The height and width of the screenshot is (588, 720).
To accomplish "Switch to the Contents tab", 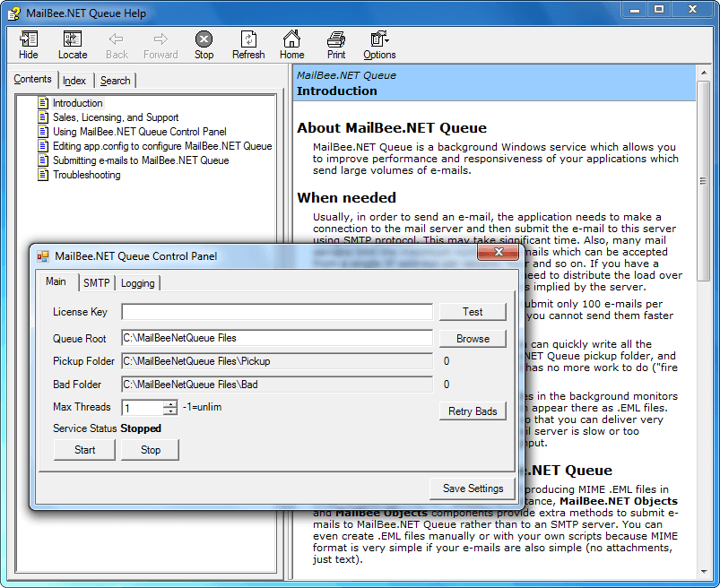I will point(32,79).
